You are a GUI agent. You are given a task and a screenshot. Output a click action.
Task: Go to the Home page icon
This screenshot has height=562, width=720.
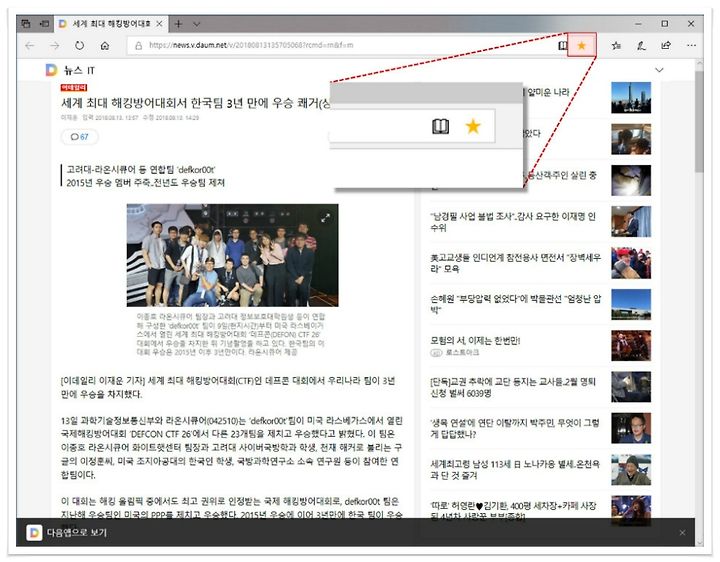(105, 45)
